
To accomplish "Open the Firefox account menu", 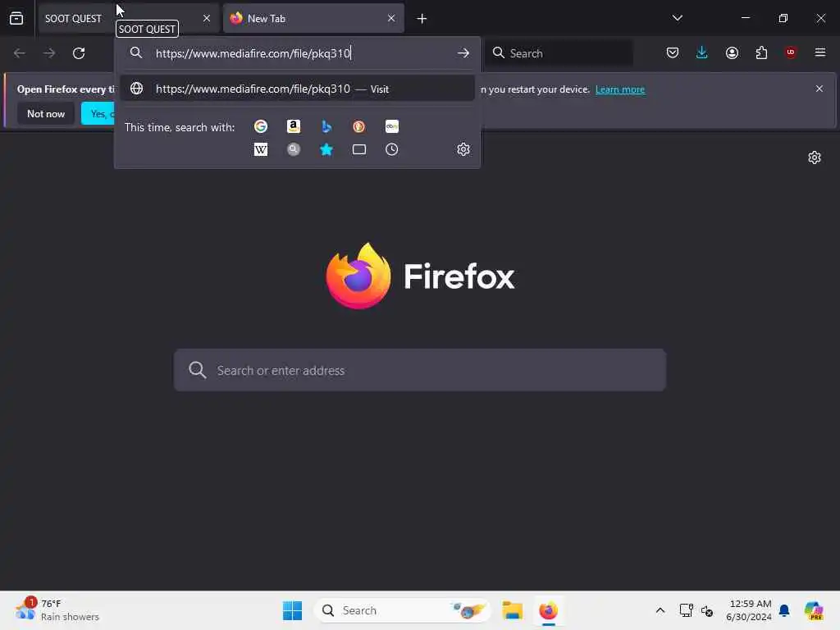I will tap(732, 53).
